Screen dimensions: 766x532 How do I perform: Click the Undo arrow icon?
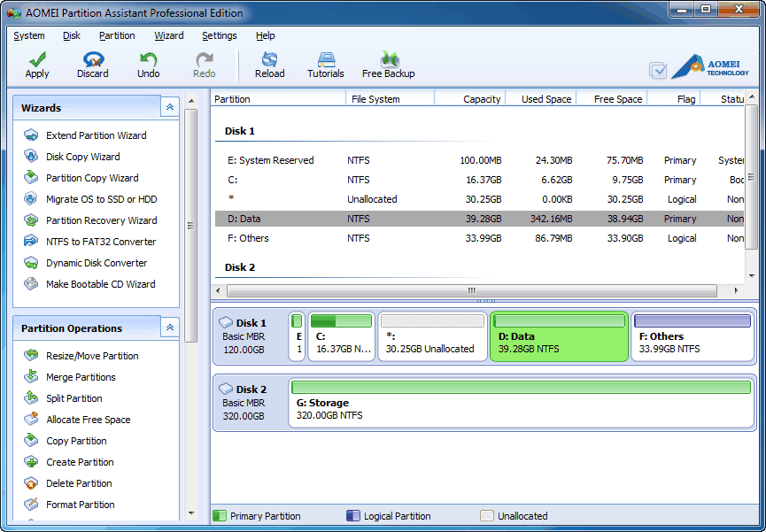pos(148,59)
